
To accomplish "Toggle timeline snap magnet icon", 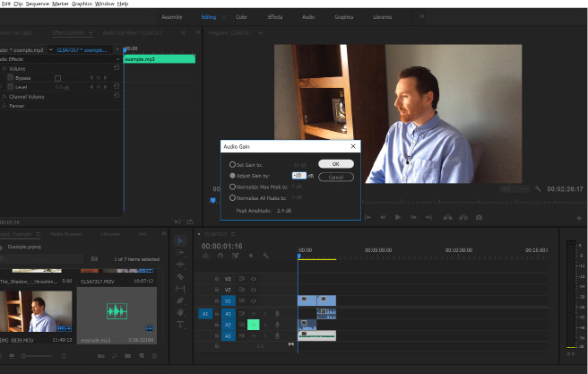I will (x=220, y=256).
